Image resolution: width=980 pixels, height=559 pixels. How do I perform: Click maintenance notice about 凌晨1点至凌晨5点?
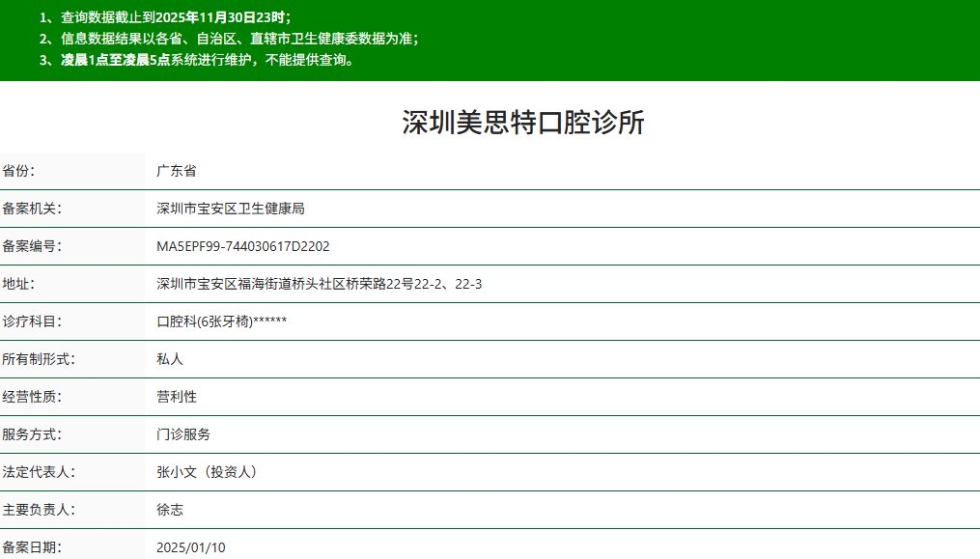click(197, 61)
